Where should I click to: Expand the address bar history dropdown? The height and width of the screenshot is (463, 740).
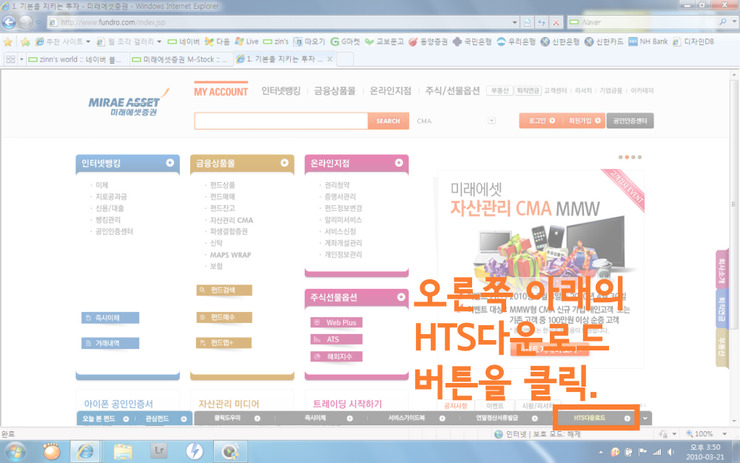pyautogui.click(x=514, y=22)
